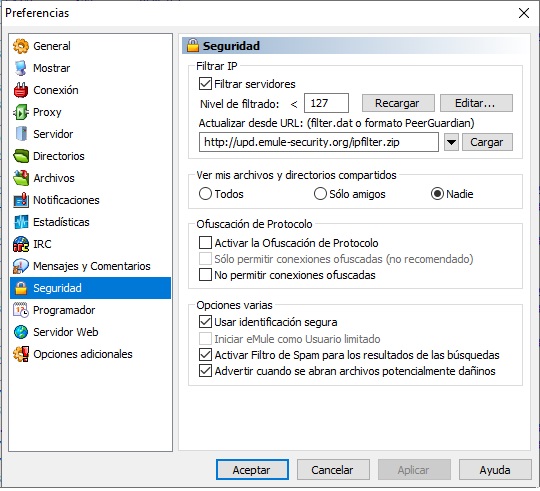The image size is (540, 491).
Task: Click the Directorios green folder icon
Action: 21,156
